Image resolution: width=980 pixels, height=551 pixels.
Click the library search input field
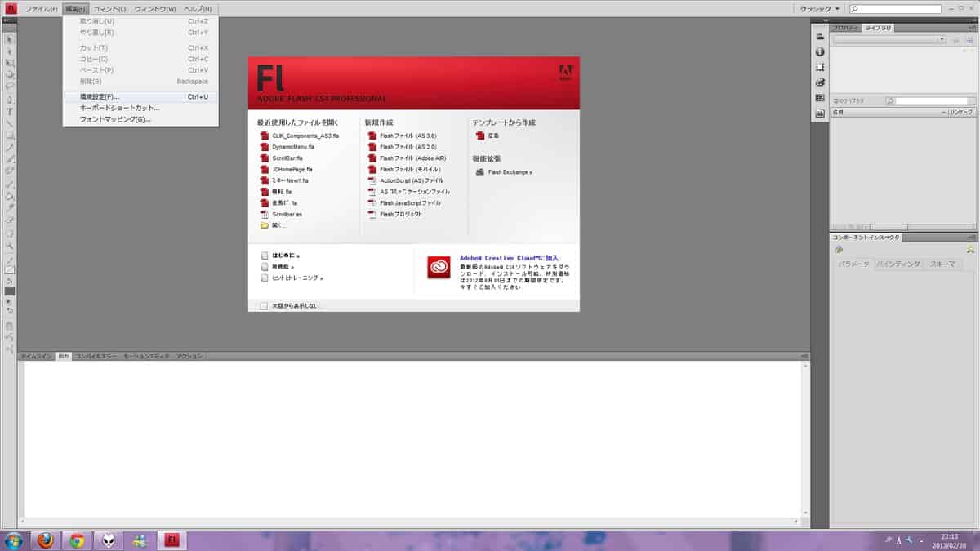pyautogui.click(x=931, y=101)
